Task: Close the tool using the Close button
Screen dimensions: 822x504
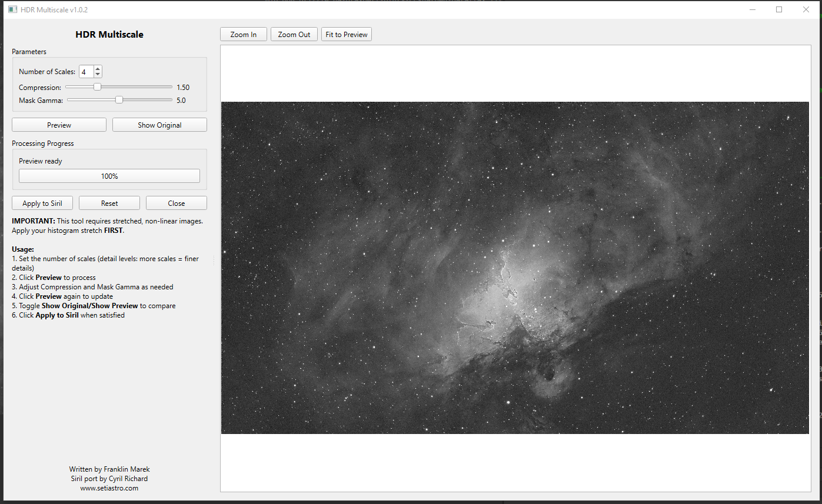Action: [x=177, y=203]
